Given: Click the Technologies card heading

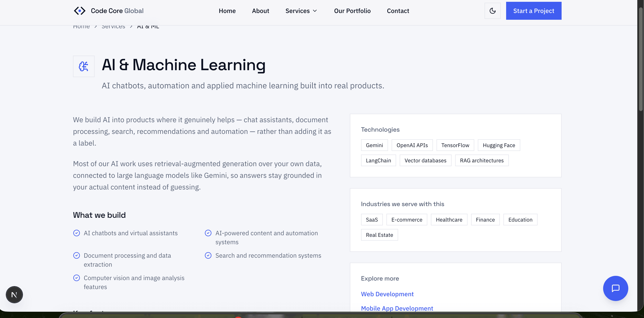Looking at the screenshot, I should pyautogui.click(x=380, y=130).
